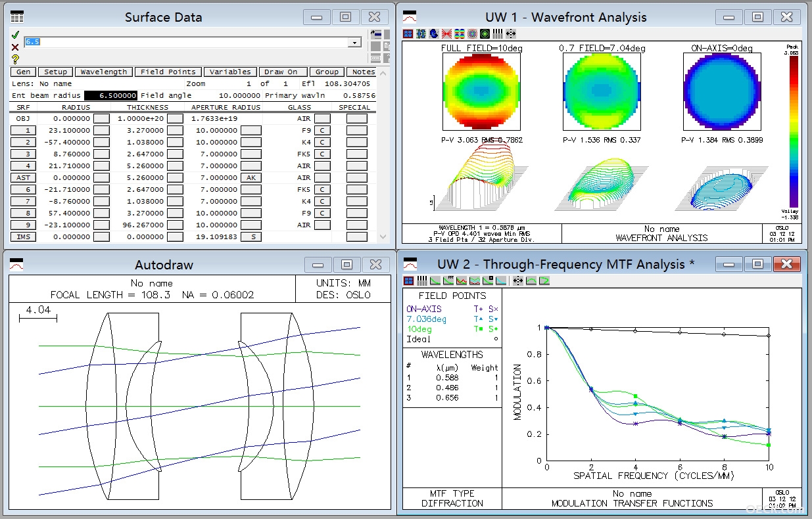
Task: Open the F9 glass C option on surface 1
Action: (x=322, y=130)
